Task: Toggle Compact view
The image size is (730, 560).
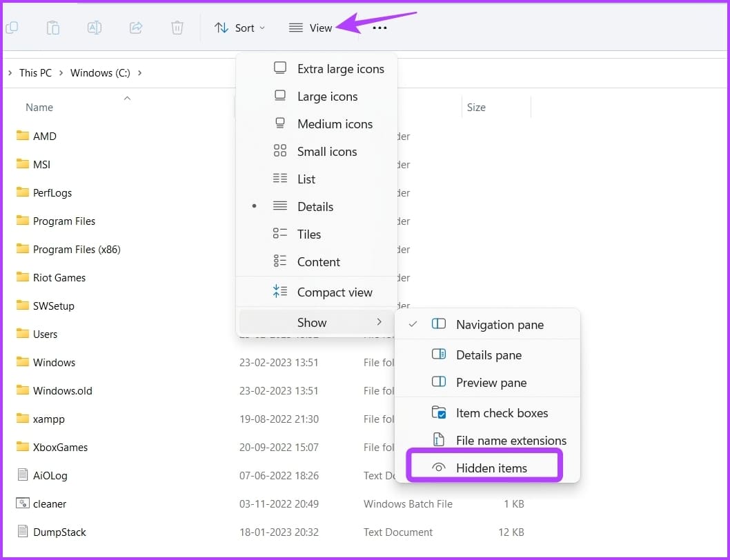Action: click(317, 292)
